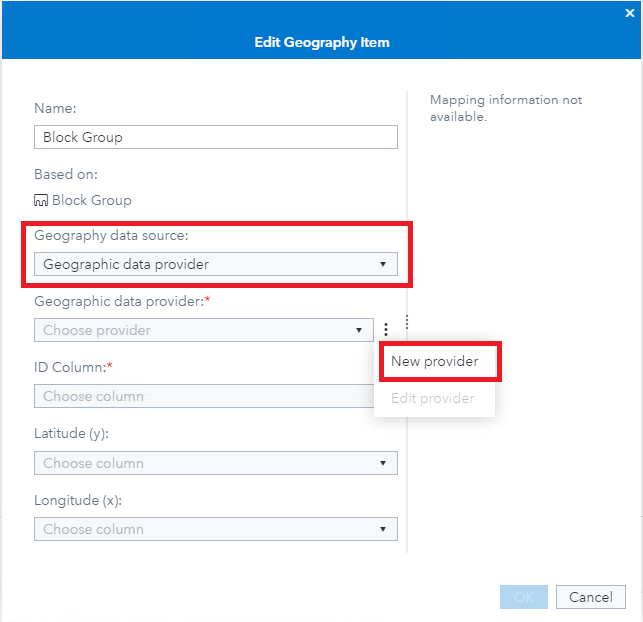The width and height of the screenshot is (643, 622).
Task: Close the Edit Geography Item dialog
Action: coord(629,12)
